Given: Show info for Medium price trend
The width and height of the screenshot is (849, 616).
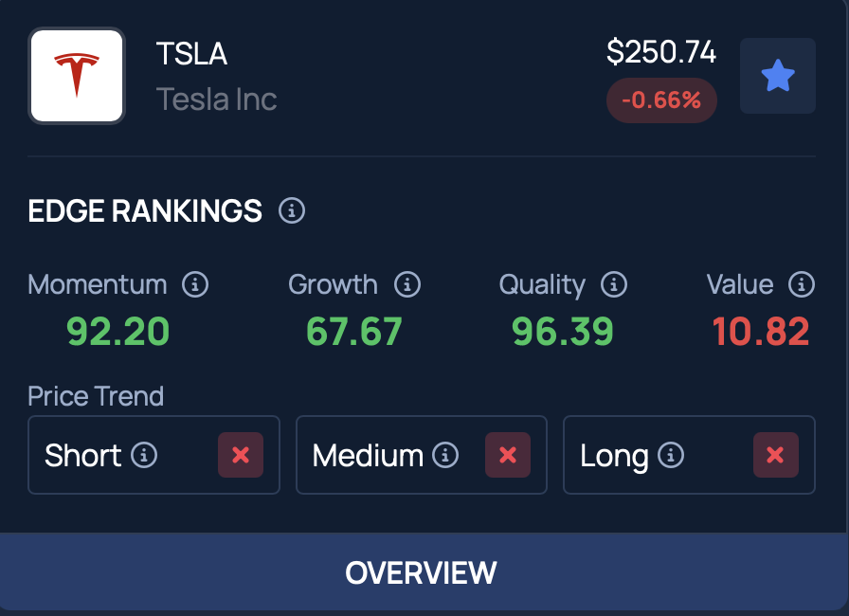Looking at the screenshot, I should click(x=445, y=456).
